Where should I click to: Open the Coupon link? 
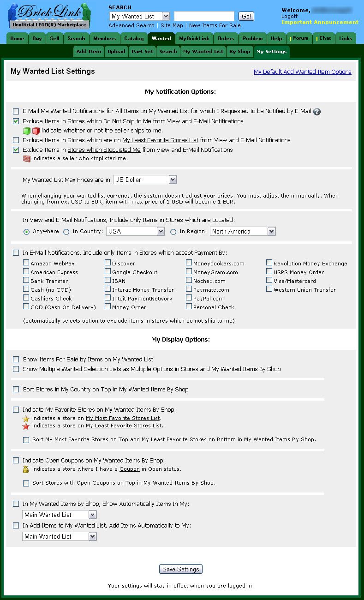pos(130,469)
